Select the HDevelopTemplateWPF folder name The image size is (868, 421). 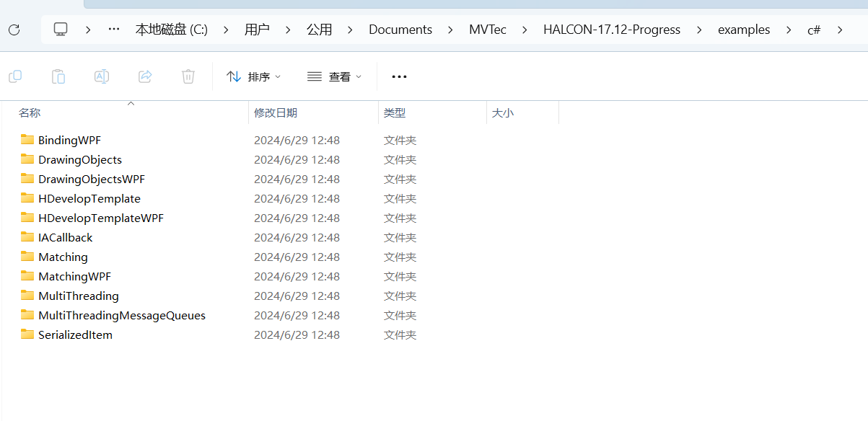101,218
